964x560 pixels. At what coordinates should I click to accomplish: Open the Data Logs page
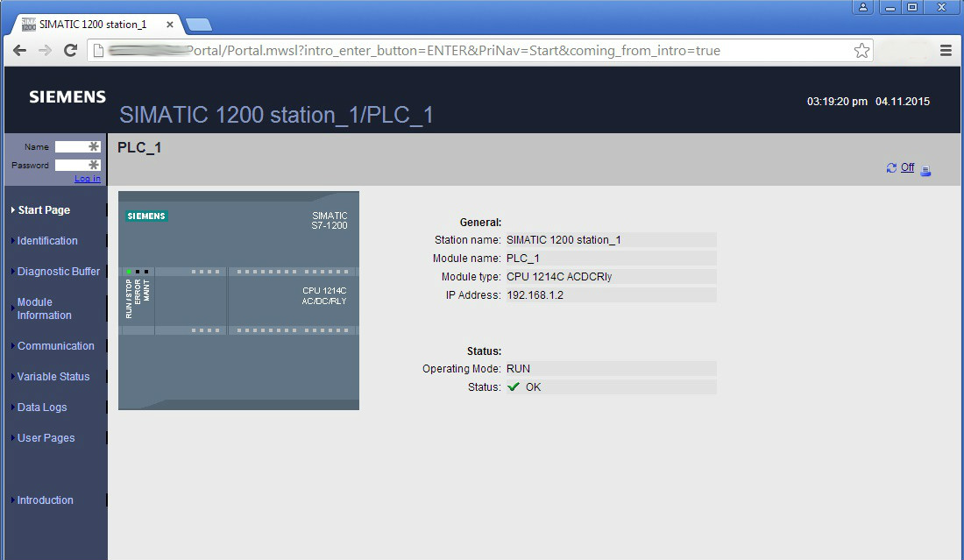coord(42,408)
